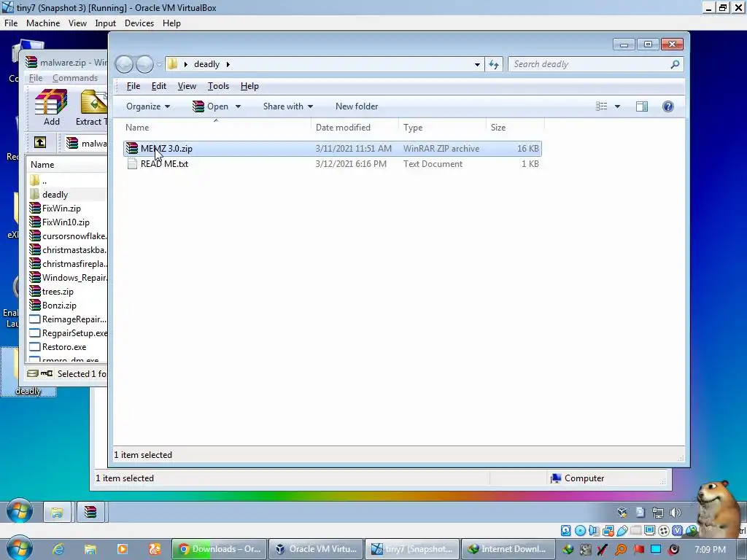Click WinRAR icon in VM taskbar
The height and width of the screenshot is (560, 747).
click(90, 513)
